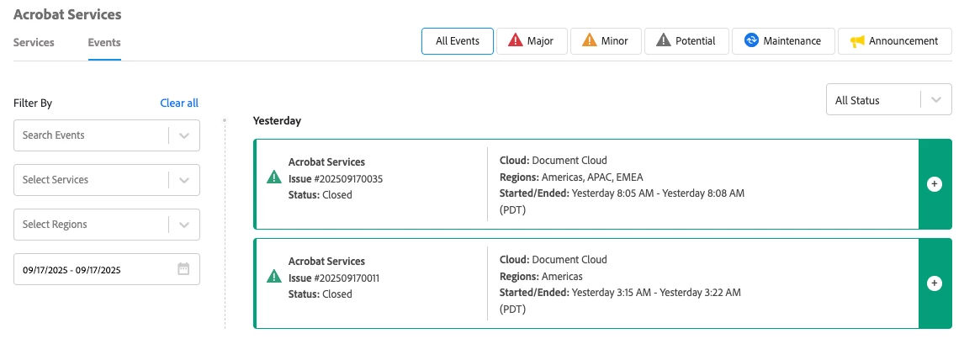Image resolution: width=980 pixels, height=344 pixels.
Task: Click the gray Potential warning icon
Action: (664, 41)
